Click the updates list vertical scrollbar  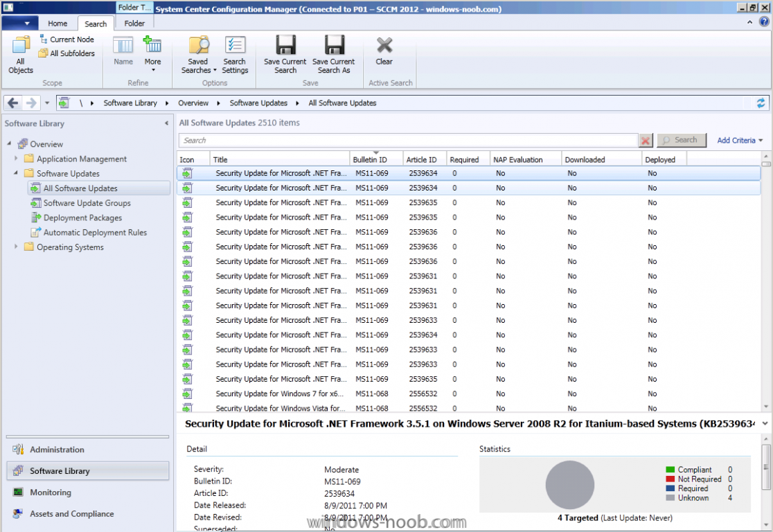click(x=765, y=282)
